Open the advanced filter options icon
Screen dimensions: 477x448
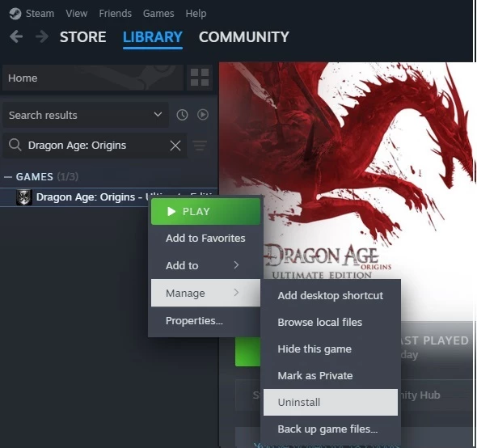[x=200, y=146]
